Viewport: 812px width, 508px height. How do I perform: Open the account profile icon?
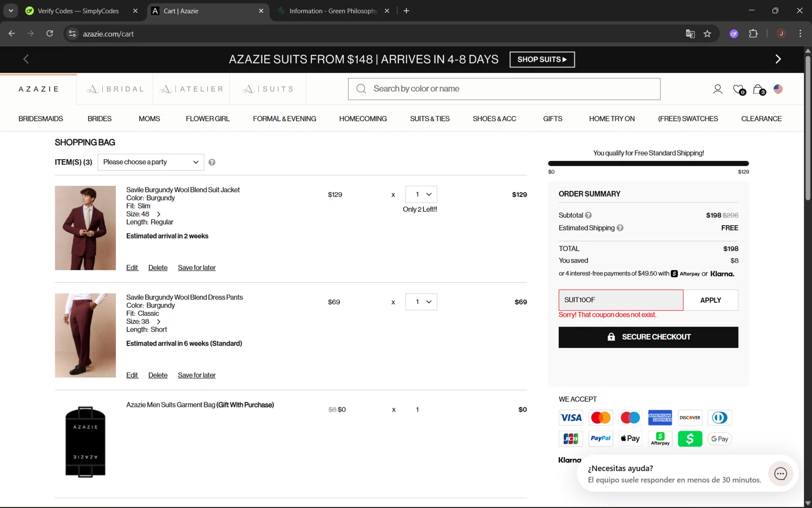point(717,89)
